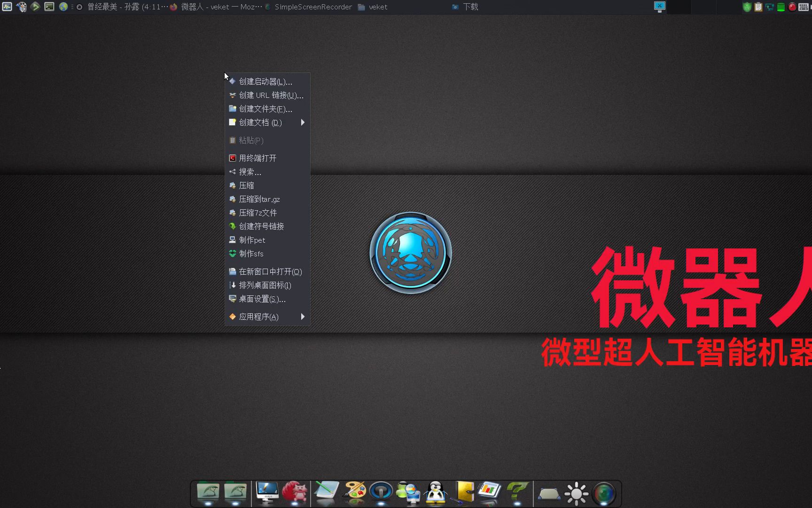
Task: Select 用终端打开 in the menu
Action: coord(256,158)
